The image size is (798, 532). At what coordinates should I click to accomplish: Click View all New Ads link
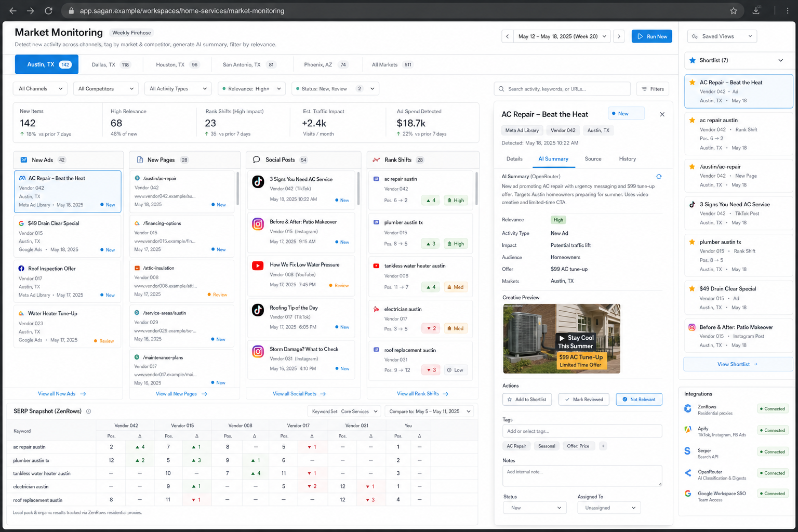tap(62, 394)
